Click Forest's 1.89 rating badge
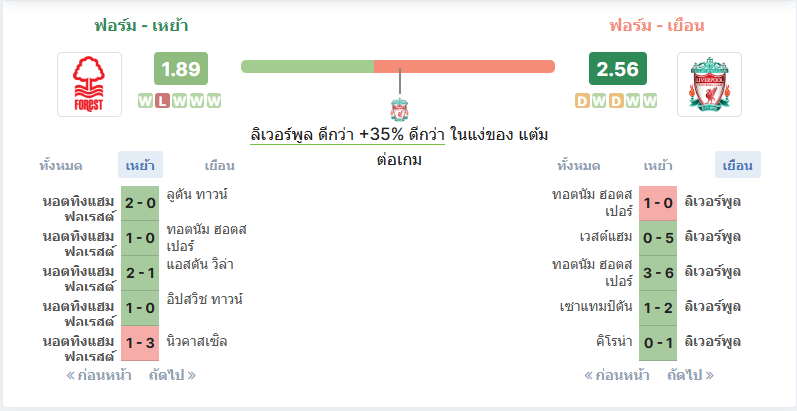The height and width of the screenshot is (411, 797). pos(181,68)
